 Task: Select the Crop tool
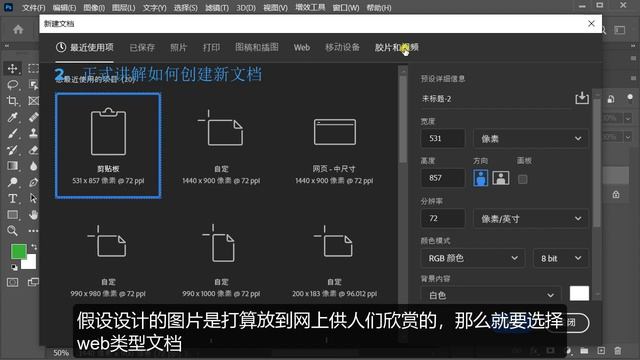(x=12, y=101)
